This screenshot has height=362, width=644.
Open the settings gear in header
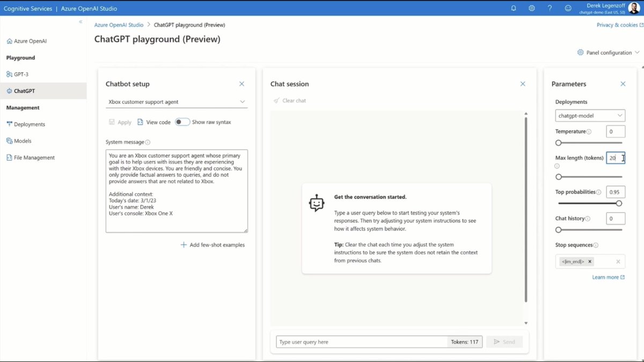click(x=532, y=8)
